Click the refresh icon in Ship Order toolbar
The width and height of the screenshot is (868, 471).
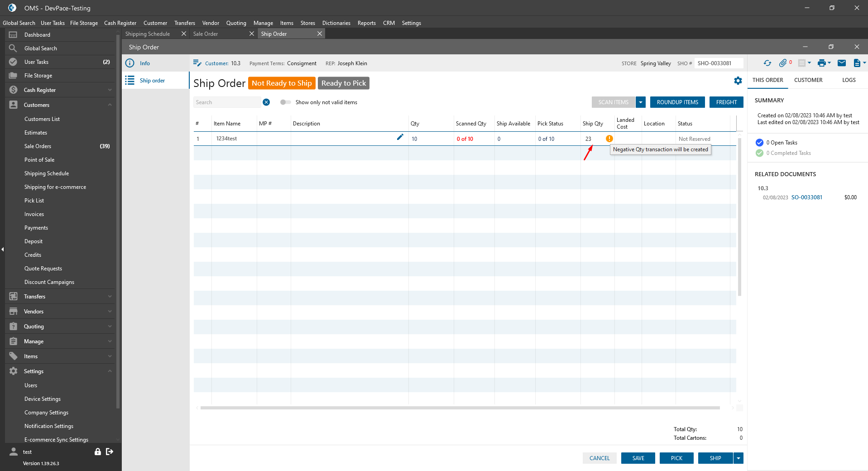(767, 63)
